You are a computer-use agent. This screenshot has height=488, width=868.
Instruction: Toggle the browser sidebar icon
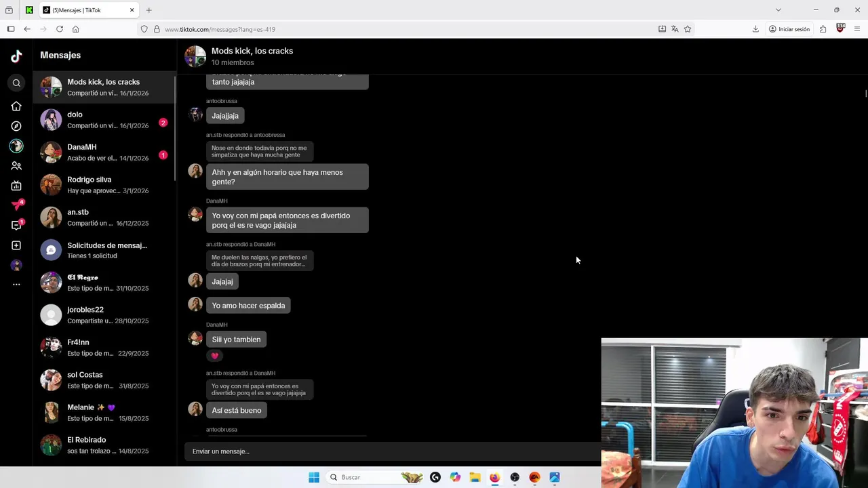point(11,29)
